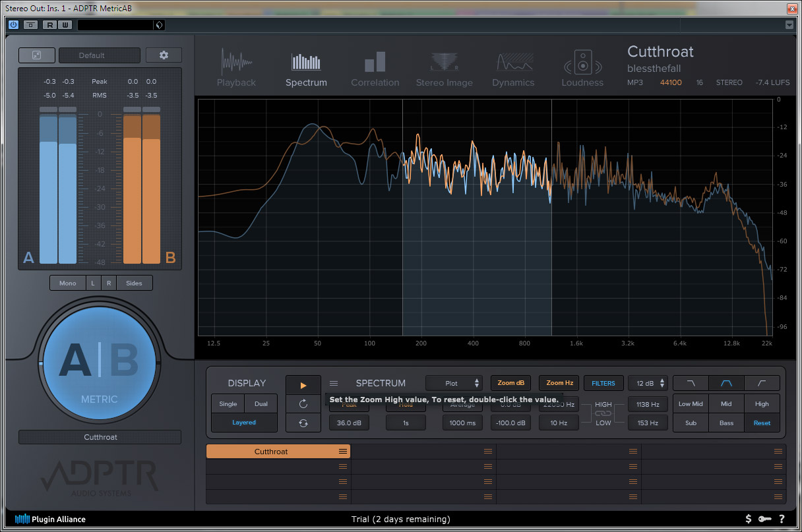Open the Dynamics tab
The width and height of the screenshot is (802, 532).
(x=513, y=69)
